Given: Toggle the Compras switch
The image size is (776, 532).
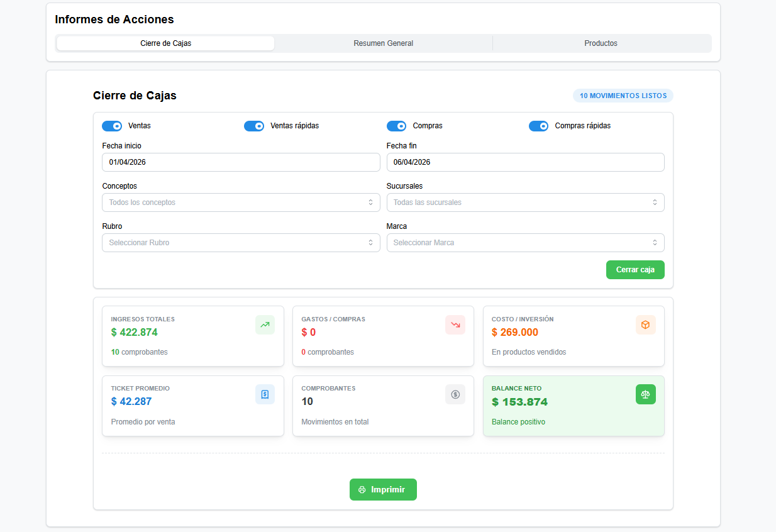Looking at the screenshot, I should click(x=396, y=126).
